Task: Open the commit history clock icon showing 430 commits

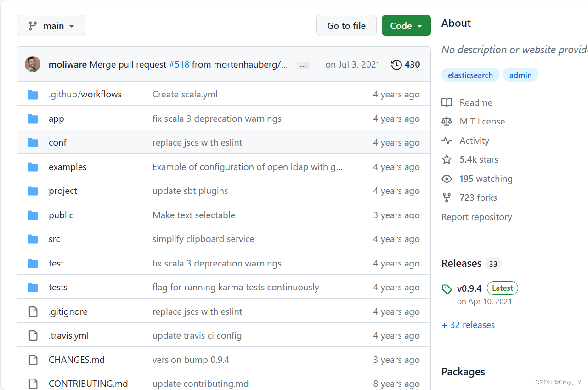Action: tap(396, 65)
